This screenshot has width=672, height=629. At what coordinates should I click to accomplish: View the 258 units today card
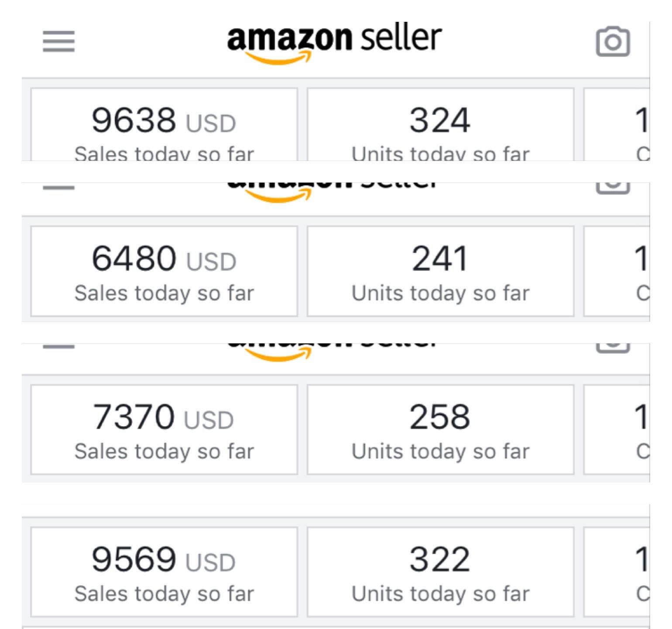440,429
